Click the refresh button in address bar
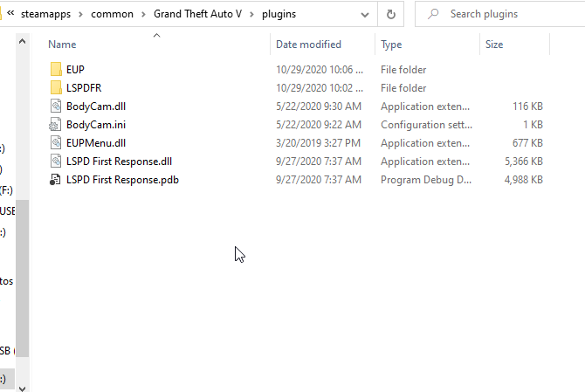Screen dimensions: 585x392 click(x=390, y=14)
